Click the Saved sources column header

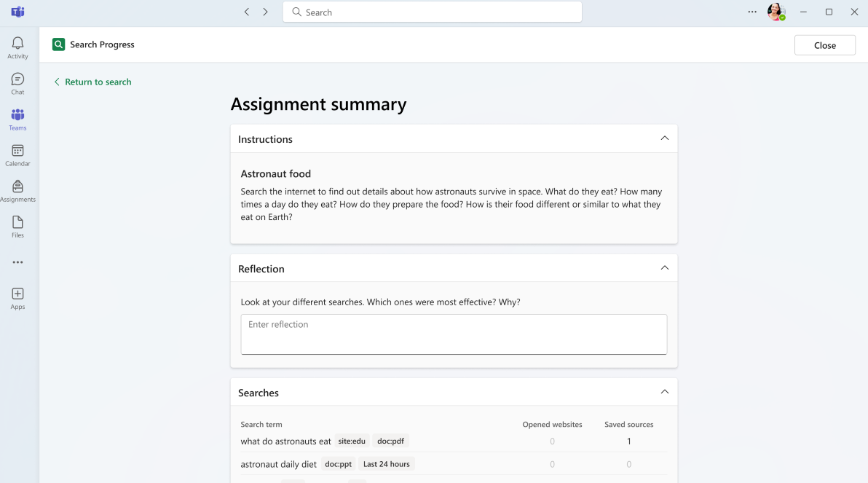click(629, 424)
